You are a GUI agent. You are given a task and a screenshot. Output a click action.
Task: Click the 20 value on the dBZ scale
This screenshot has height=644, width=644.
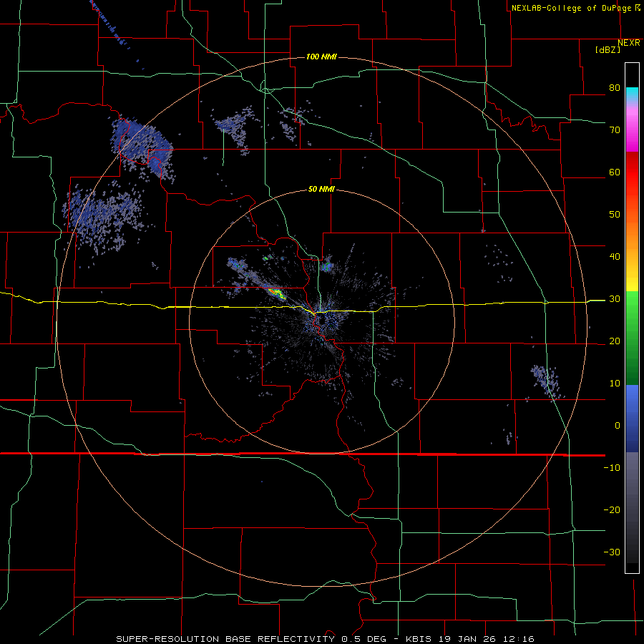click(x=615, y=341)
